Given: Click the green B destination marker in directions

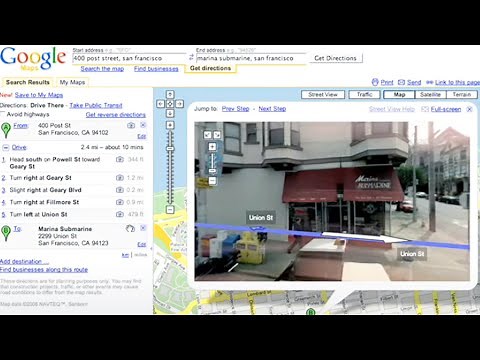Looking at the screenshot, I should [6, 233].
